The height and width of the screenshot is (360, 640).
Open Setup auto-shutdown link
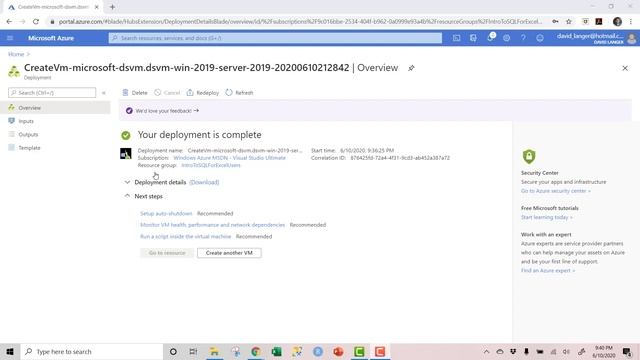click(166, 213)
